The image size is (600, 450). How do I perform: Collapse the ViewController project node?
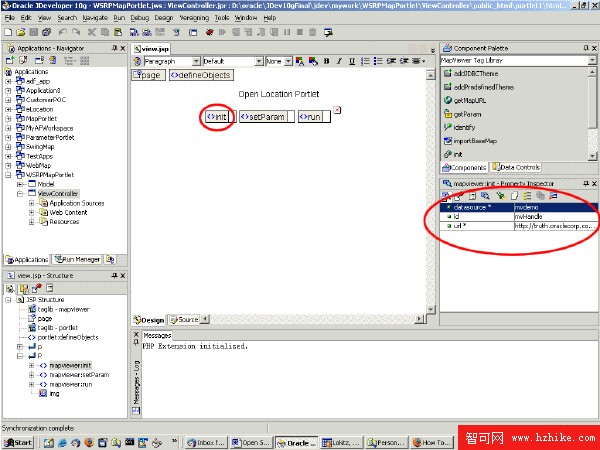coord(20,194)
